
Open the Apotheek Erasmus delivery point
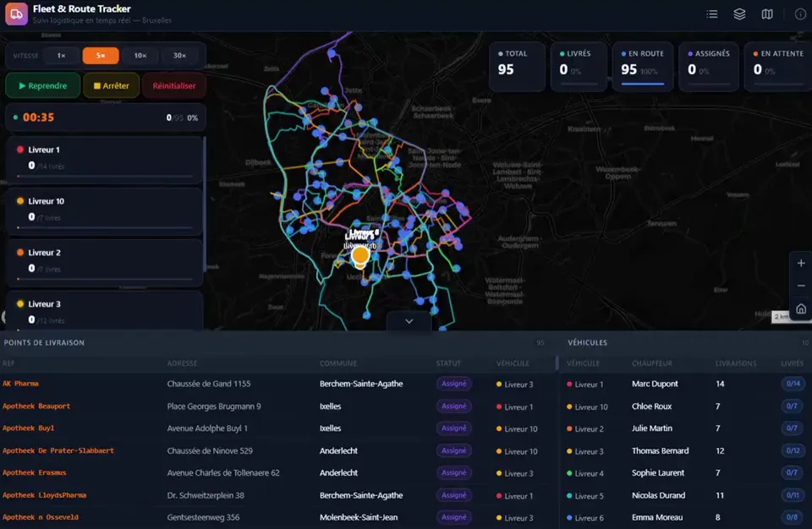coord(34,472)
